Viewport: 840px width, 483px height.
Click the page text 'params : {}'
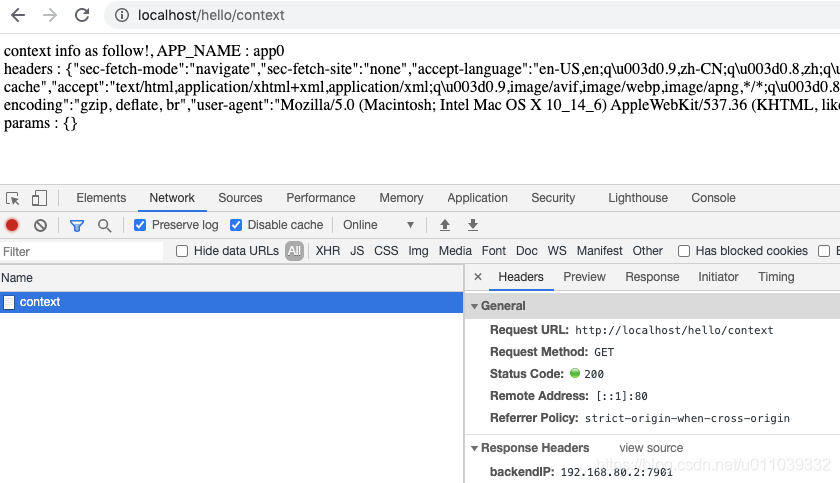[41, 123]
